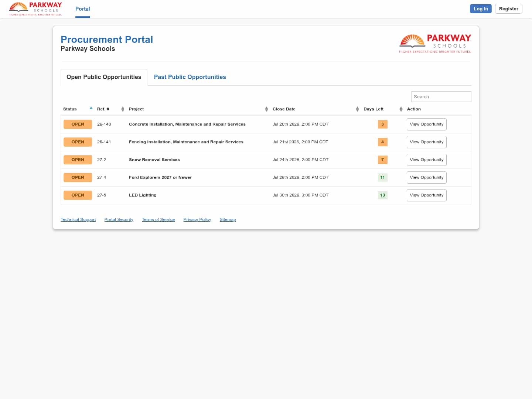Click the Register button
Viewport: 532px width, 399px height.
click(508, 8)
